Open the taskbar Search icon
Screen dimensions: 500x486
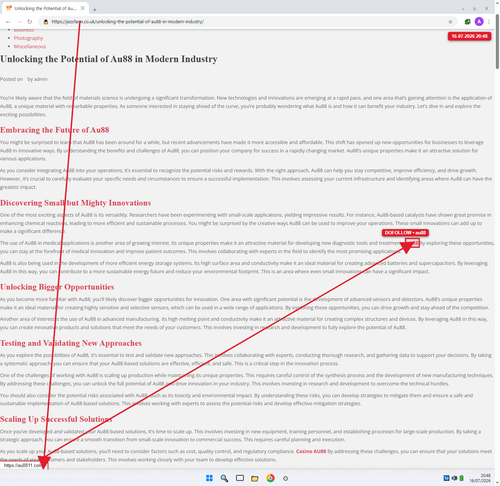(224, 478)
